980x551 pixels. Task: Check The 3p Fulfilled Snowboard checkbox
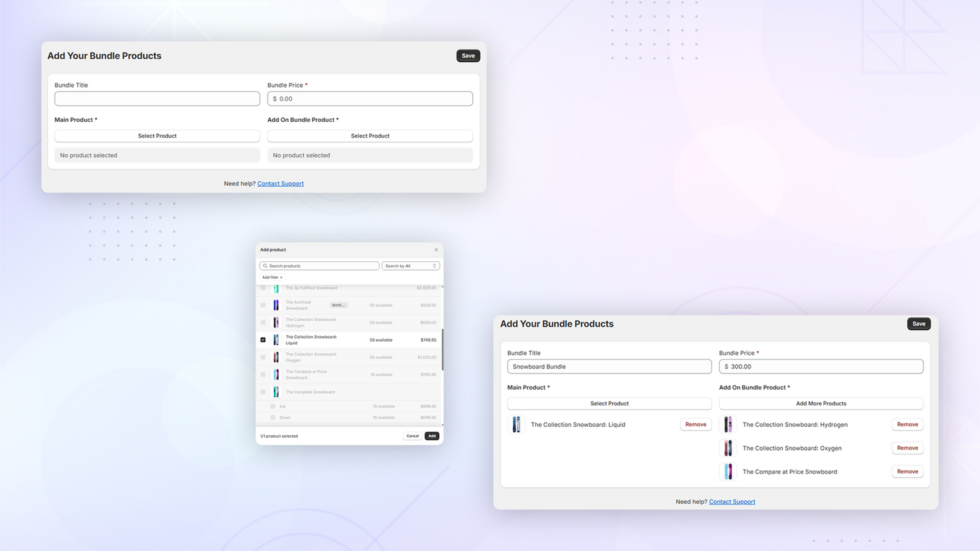(263, 288)
